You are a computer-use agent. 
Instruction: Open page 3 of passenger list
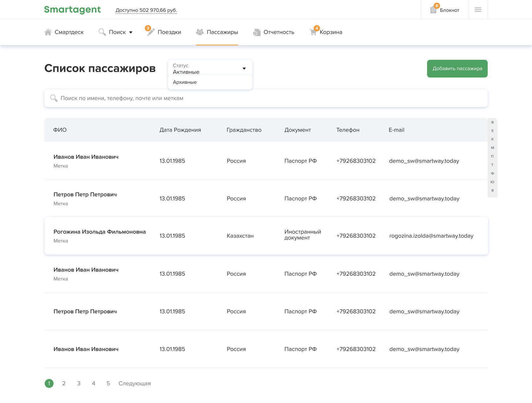(79, 383)
